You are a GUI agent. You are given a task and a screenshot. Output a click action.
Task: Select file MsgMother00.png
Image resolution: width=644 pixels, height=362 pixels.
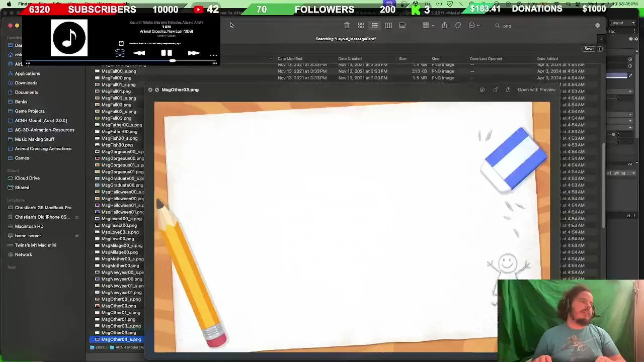coord(120,266)
